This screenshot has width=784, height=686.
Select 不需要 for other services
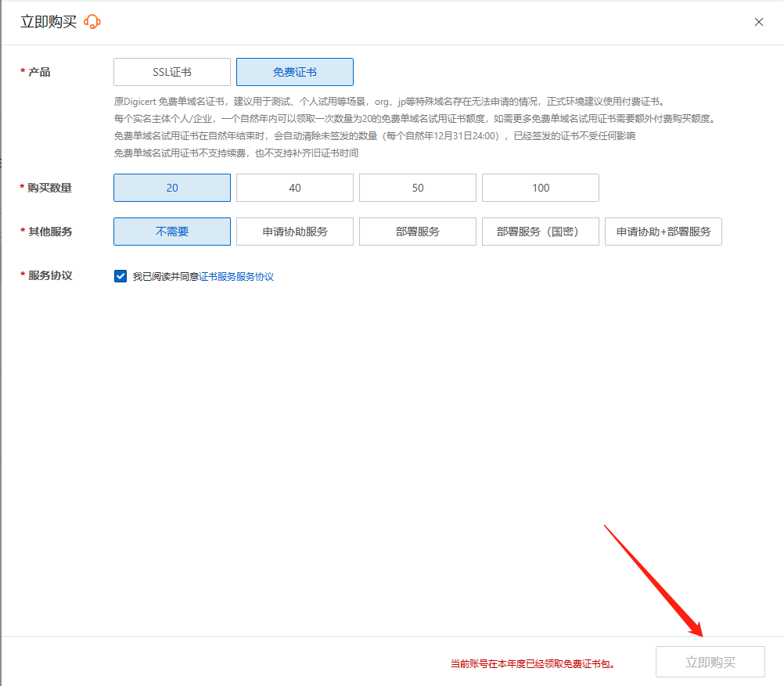pyautogui.click(x=172, y=232)
